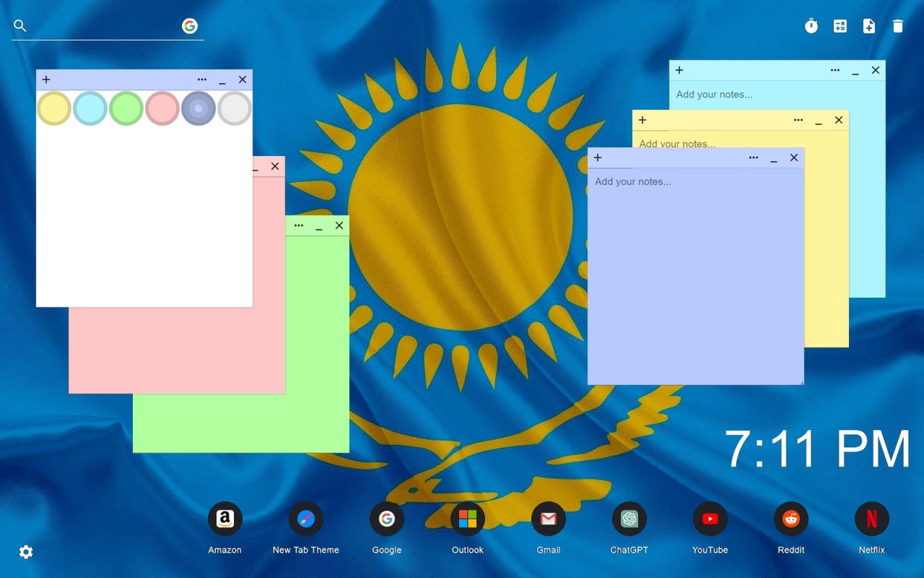
Task: Pick the pink color swatch
Action: coord(162,108)
